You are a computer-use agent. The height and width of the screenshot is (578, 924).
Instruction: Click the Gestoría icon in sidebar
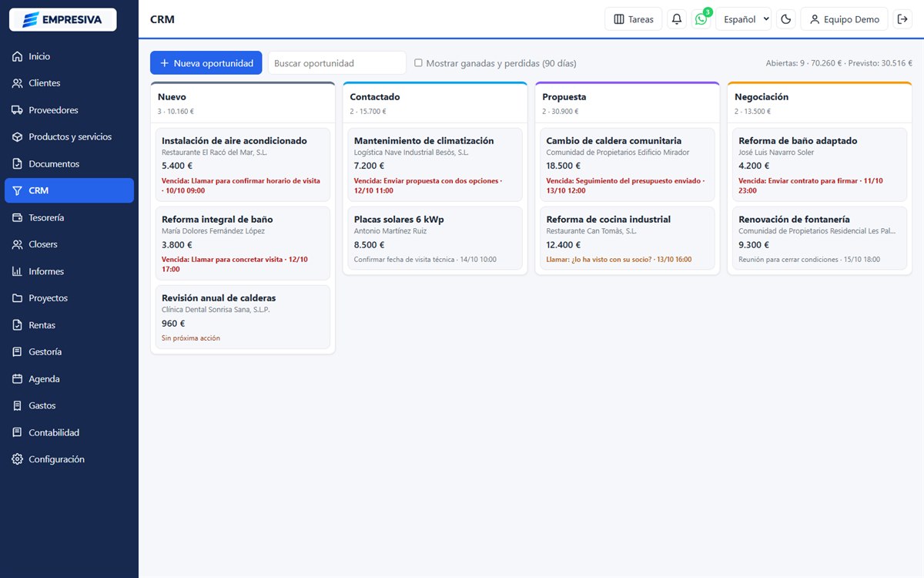tap(17, 351)
